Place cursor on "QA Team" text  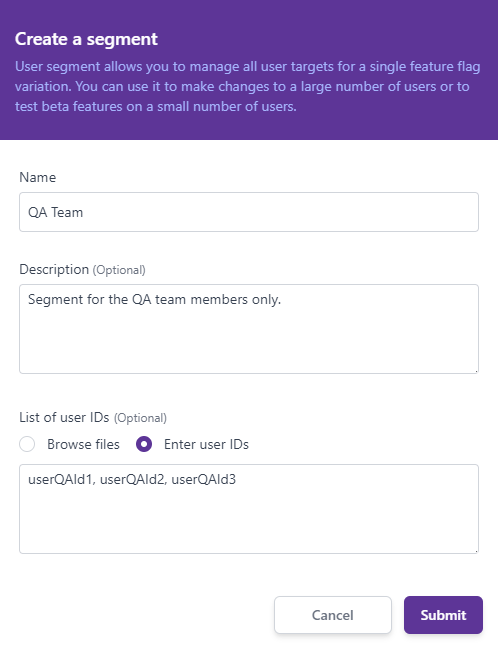pyautogui.click(x=56, y=212)
